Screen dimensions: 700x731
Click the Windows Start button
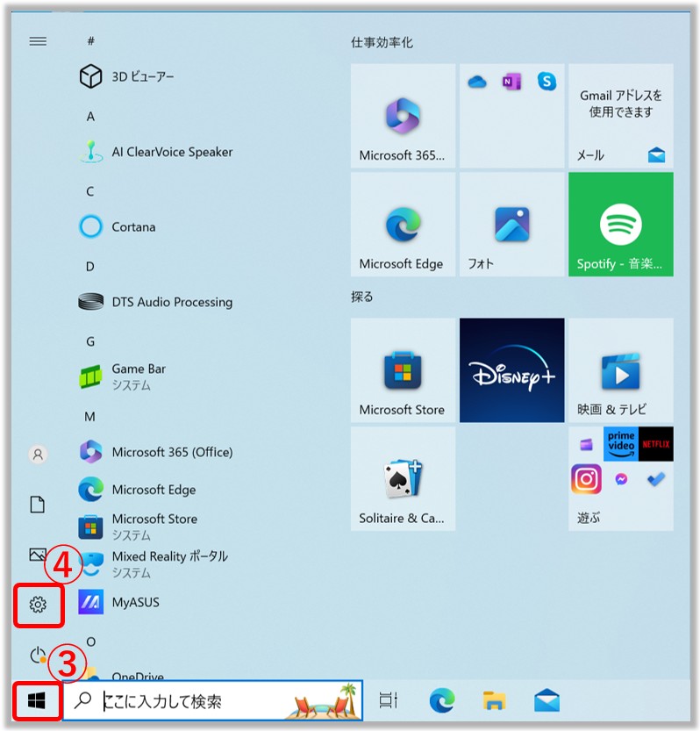click(36, 700)
